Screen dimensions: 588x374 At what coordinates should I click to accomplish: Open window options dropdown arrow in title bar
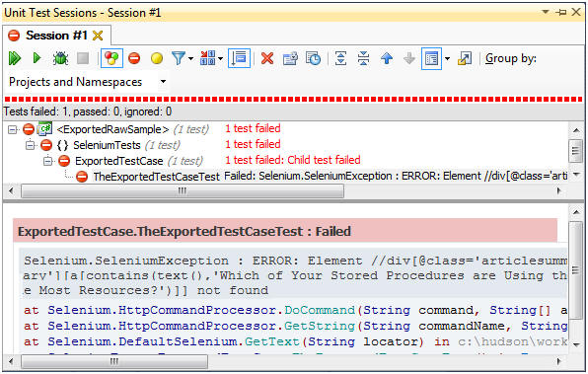[x=546, y=12]
